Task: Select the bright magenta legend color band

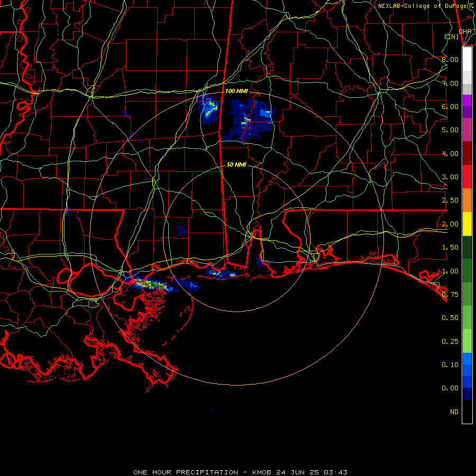Action: [x=467, y=100]
